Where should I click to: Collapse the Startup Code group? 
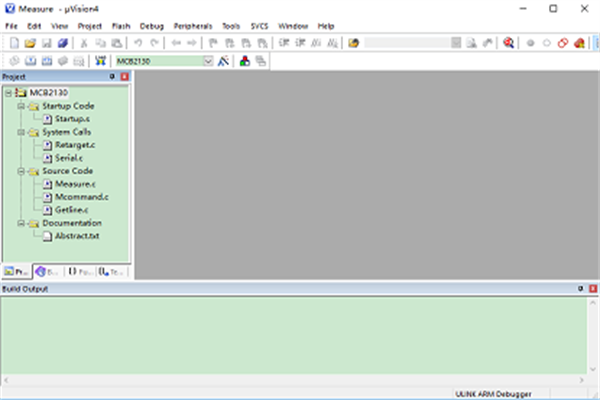tap(21, 106)
